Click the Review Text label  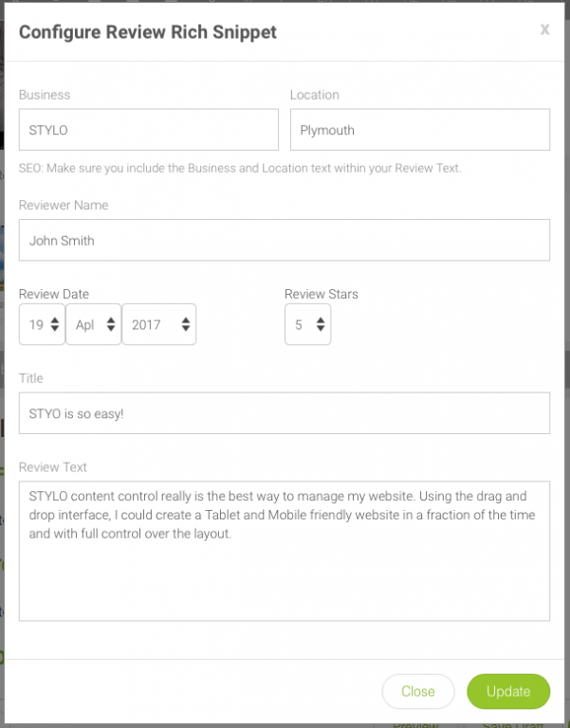tap(53, 467)
